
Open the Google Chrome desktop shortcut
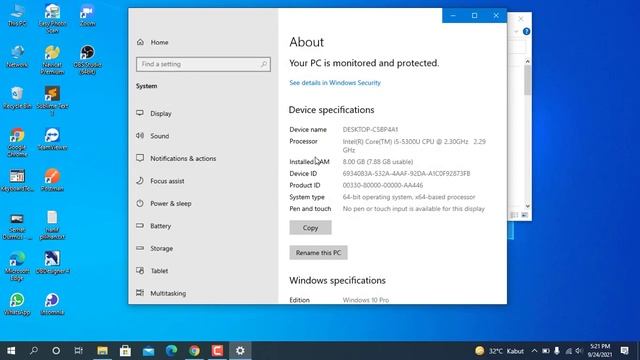[17, 142]
